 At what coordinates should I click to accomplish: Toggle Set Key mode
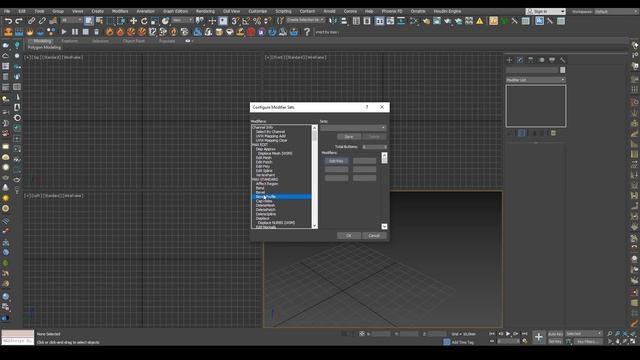coord(555,342)
